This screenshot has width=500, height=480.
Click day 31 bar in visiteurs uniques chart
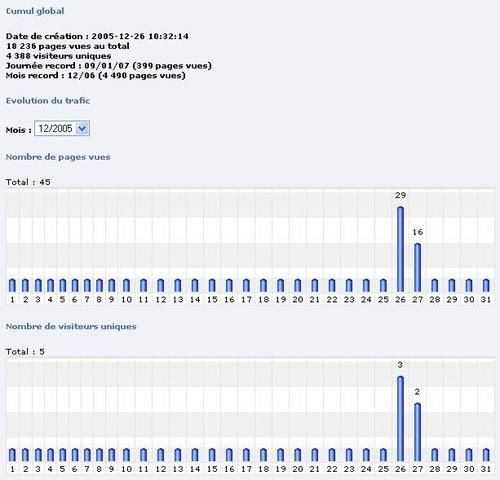pyautogui.click(x=486, y=455)
